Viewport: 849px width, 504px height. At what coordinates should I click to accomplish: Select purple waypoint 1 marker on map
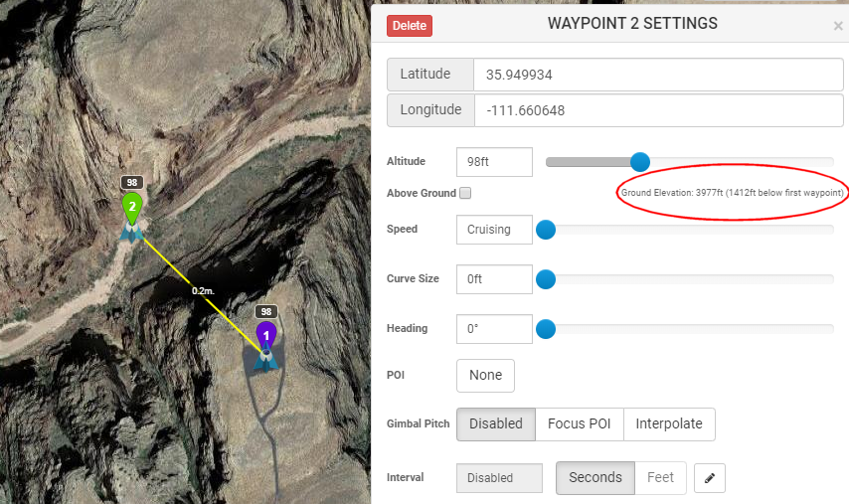pos(265,335)
